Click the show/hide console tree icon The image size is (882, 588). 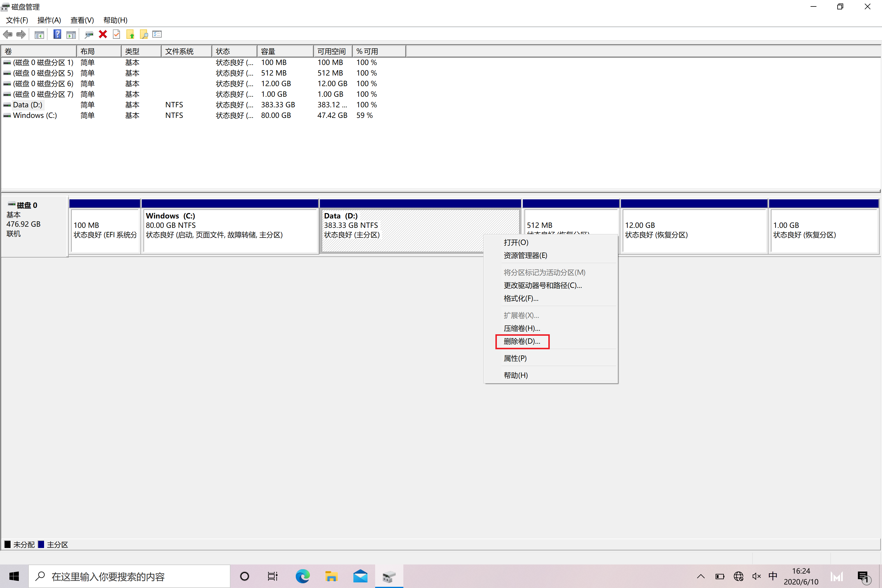point(39,34)
